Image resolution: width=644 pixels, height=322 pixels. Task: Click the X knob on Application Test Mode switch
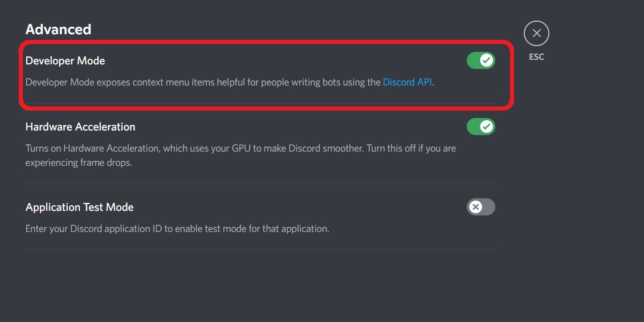click(x=475, y=207)
